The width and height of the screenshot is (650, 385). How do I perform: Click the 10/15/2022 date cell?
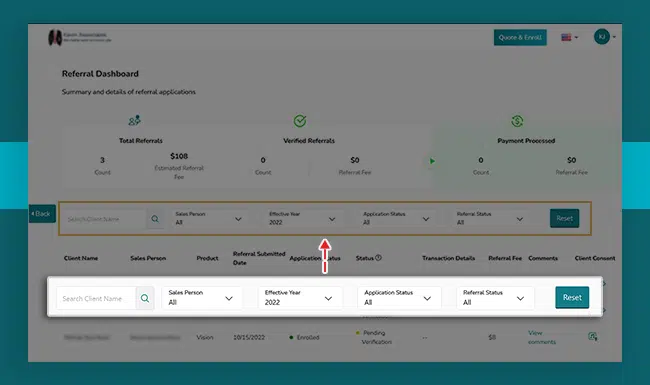(249, 337)
